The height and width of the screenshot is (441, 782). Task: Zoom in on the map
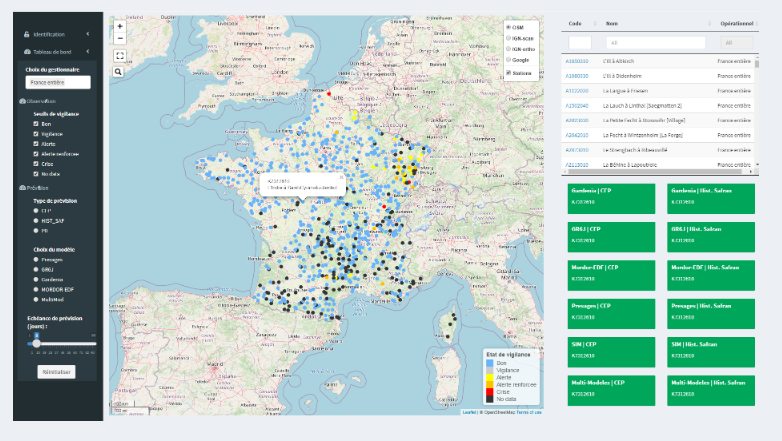tap(120, 26)
